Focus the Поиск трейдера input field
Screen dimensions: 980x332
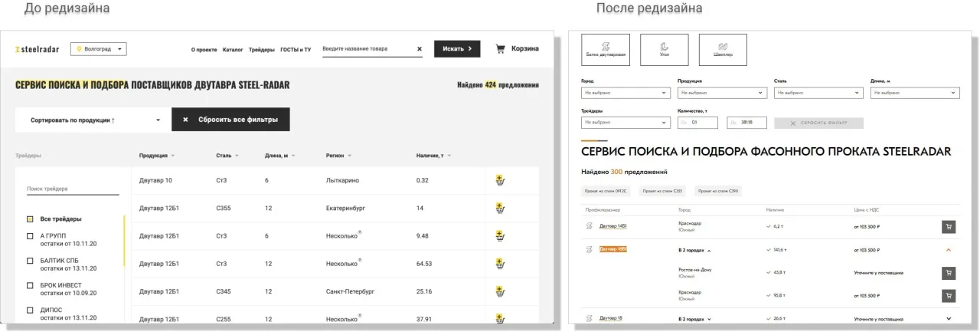pyautogui.click(x=72, y=189)
